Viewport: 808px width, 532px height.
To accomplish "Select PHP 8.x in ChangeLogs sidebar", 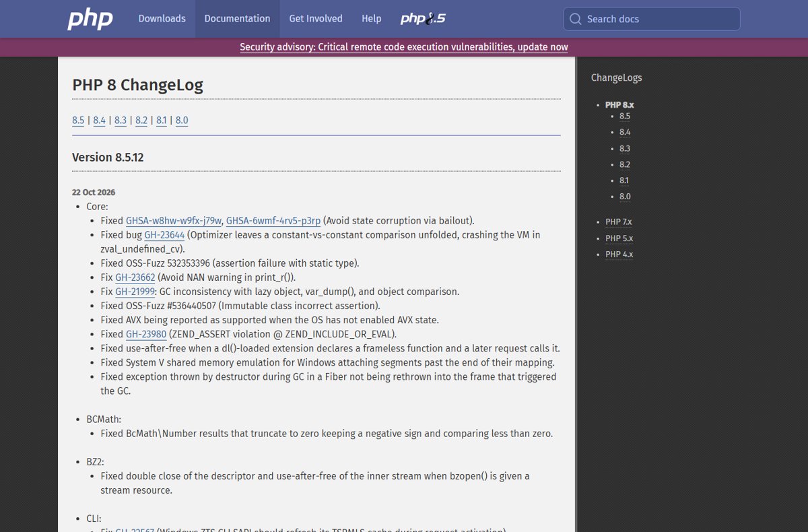I will coord(619,105).
